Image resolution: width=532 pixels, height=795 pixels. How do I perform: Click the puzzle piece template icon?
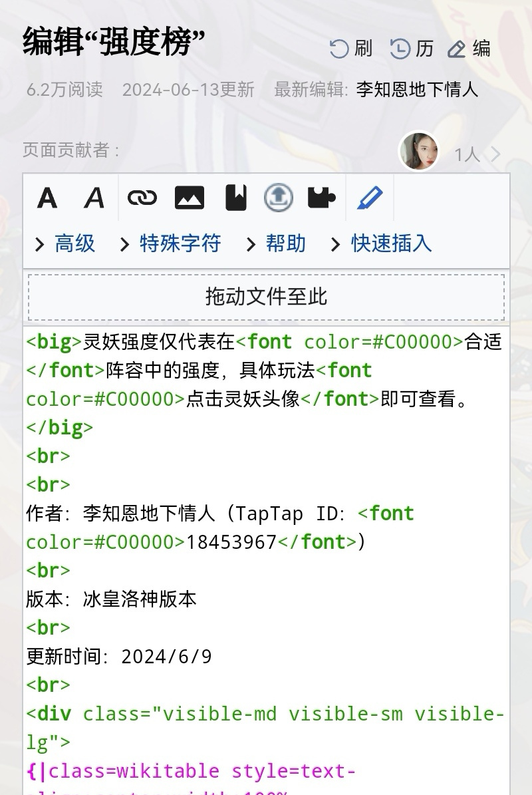click(321, 198)
